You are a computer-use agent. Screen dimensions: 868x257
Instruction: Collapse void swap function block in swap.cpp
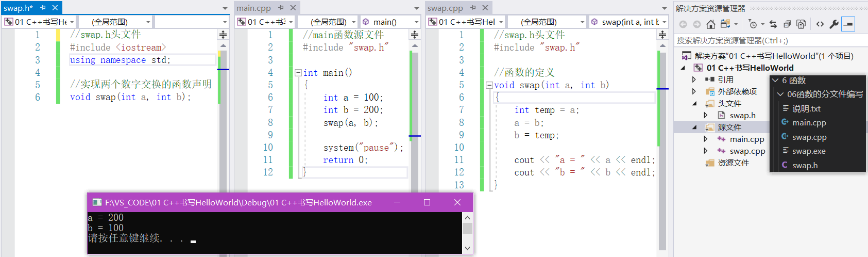coord(489,85)
